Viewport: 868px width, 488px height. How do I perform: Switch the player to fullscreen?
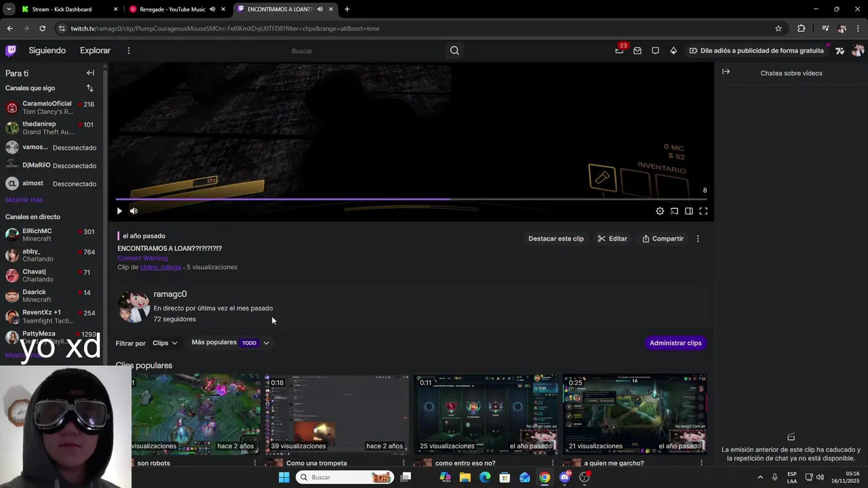(703, 211)
